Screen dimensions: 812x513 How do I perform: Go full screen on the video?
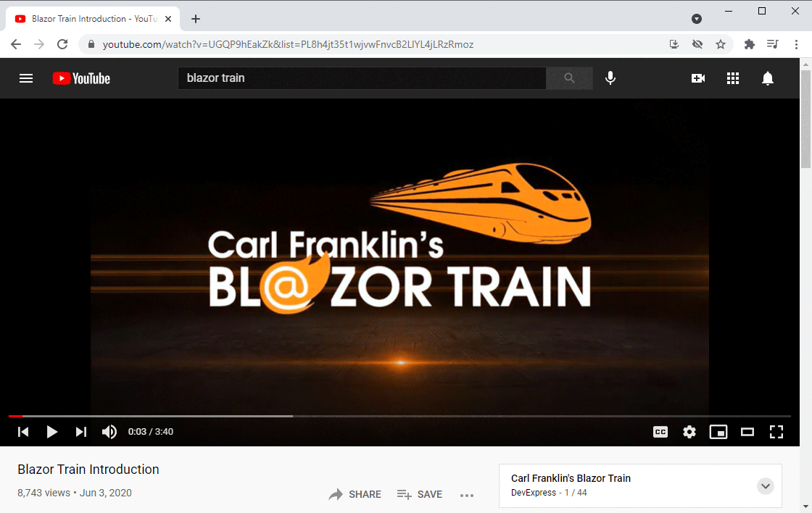pyautogui.click(x=776, y=432)
